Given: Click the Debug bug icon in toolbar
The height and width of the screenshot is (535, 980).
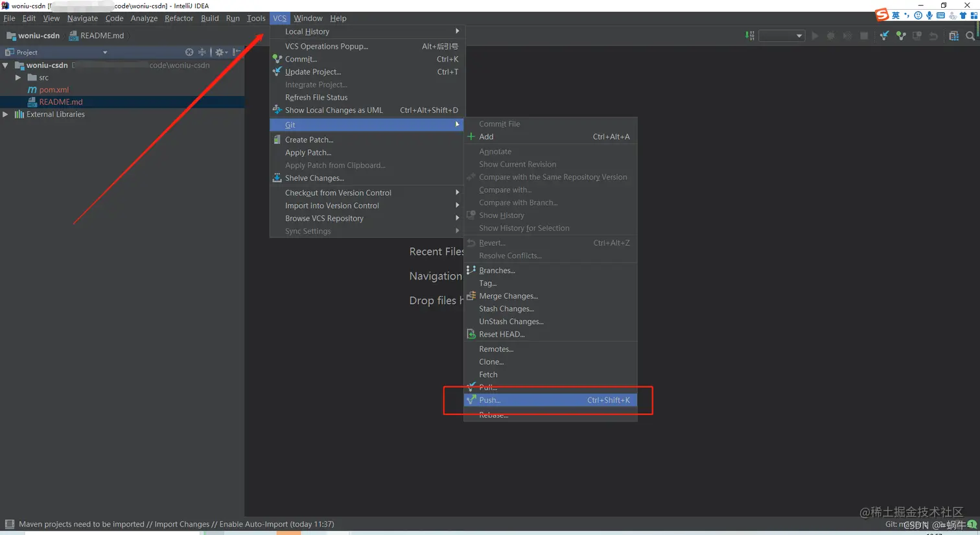Looking at the screenshot, I should pyautogui.click(x=831, y=36).
